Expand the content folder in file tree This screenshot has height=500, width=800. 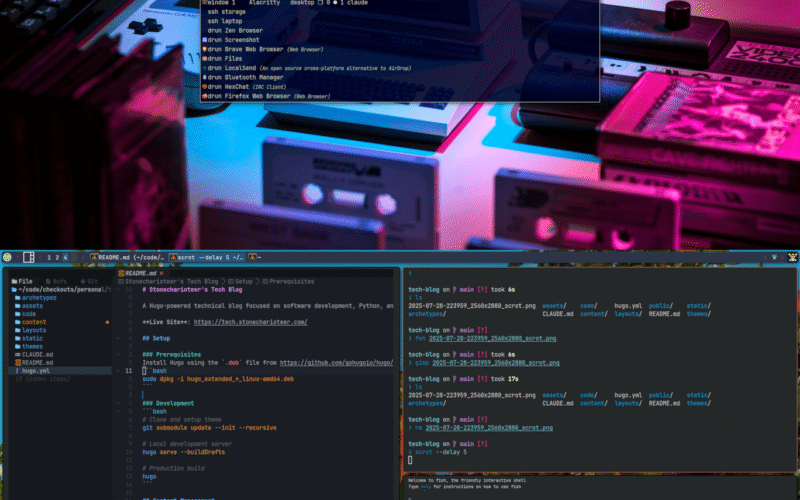34,322
